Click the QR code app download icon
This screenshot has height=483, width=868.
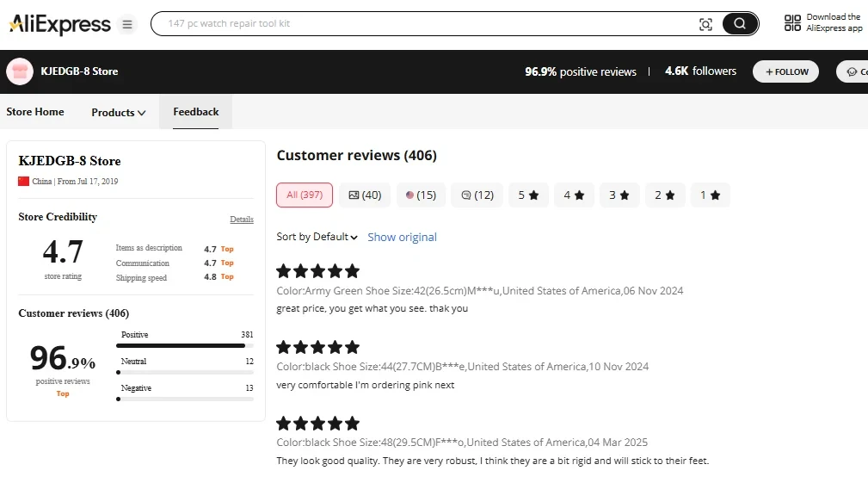[x=792, y=22]
